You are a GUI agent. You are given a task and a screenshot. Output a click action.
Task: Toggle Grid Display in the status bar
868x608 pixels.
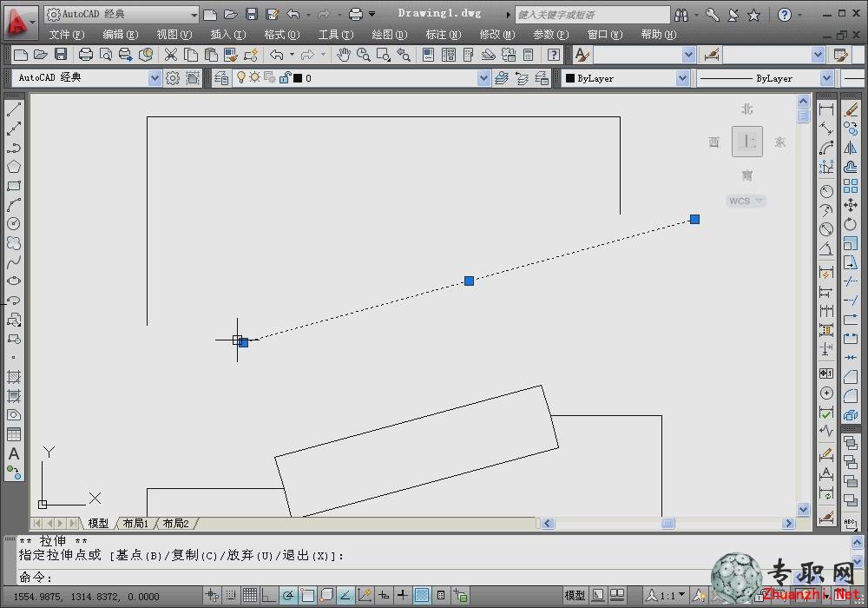(x=250, y=595)
